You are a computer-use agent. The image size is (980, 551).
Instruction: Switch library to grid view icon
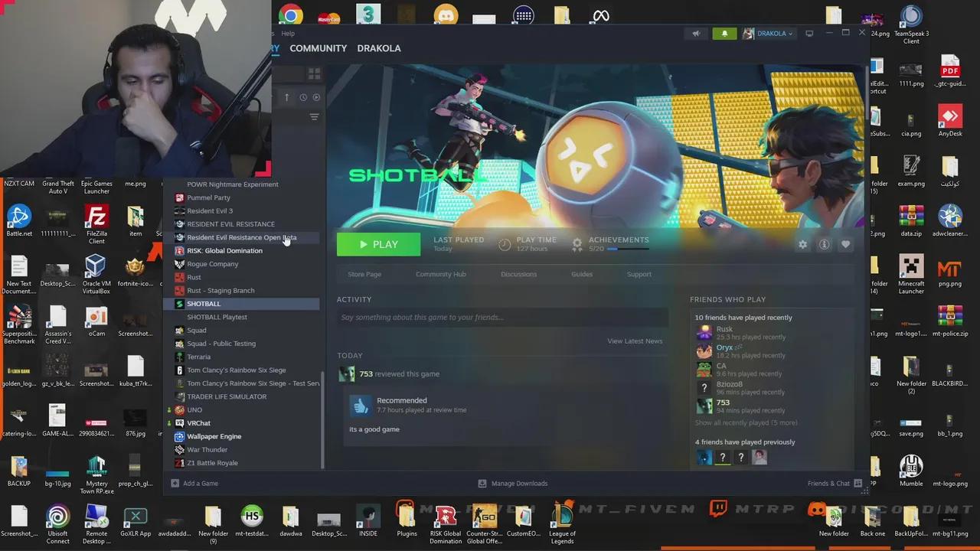point(314,73)
